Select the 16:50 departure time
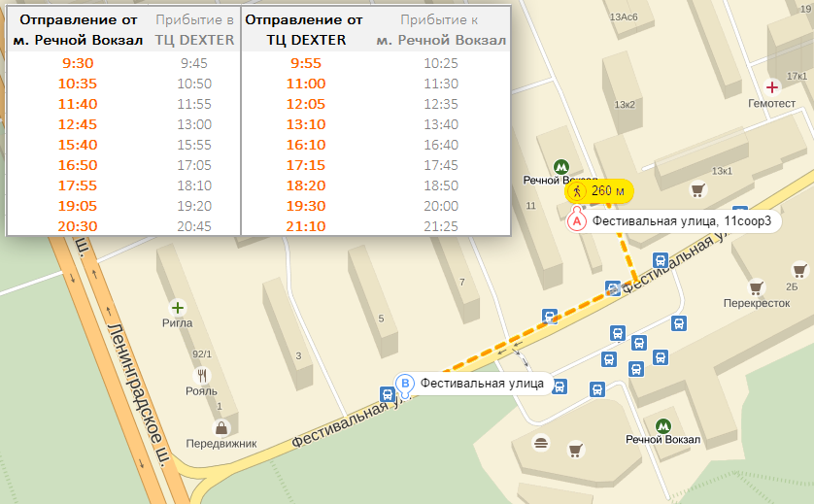This screenshot has width=814, height=504. [x=78, y=165]
